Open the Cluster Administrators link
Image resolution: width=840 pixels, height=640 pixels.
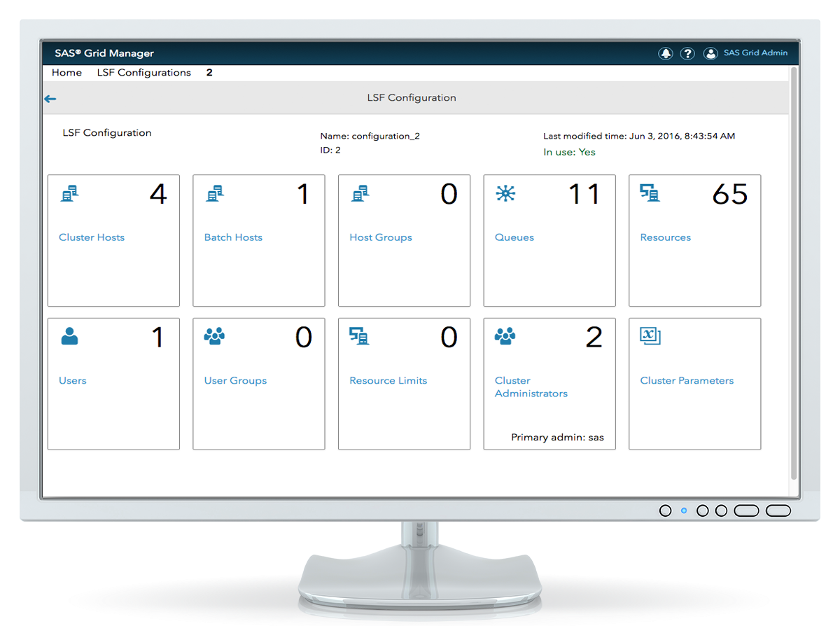(531, 387)
